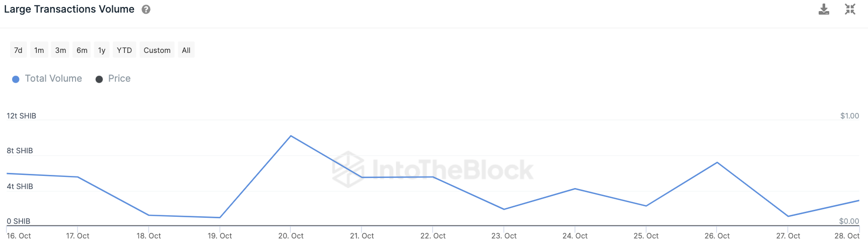Click the blue Total Volume legend dot
This screenshot has width=868, height=244.
[x=16, y=79]
